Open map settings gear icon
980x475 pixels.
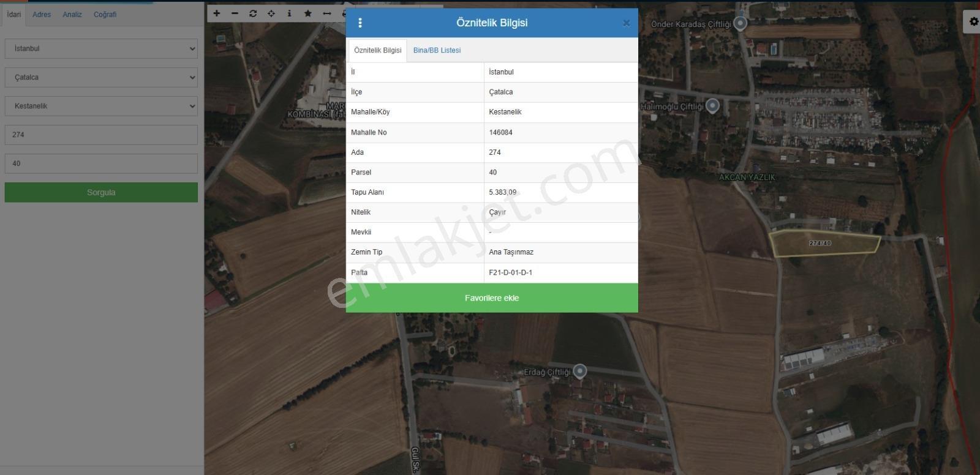click(974, 22)
